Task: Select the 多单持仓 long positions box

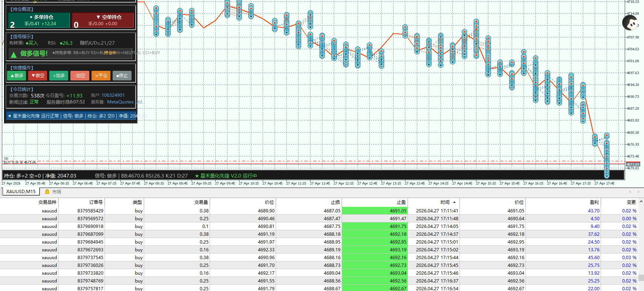Action: tap(39, 20)
